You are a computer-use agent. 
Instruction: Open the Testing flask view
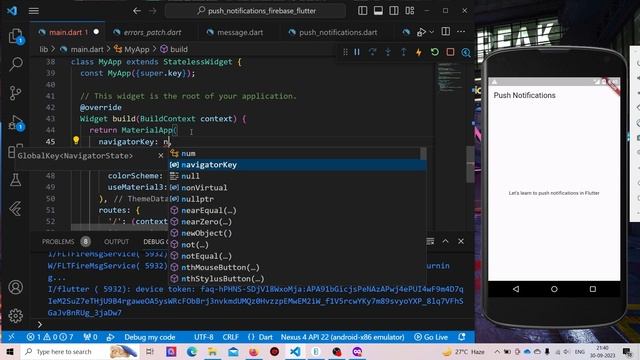click(16, 180)
